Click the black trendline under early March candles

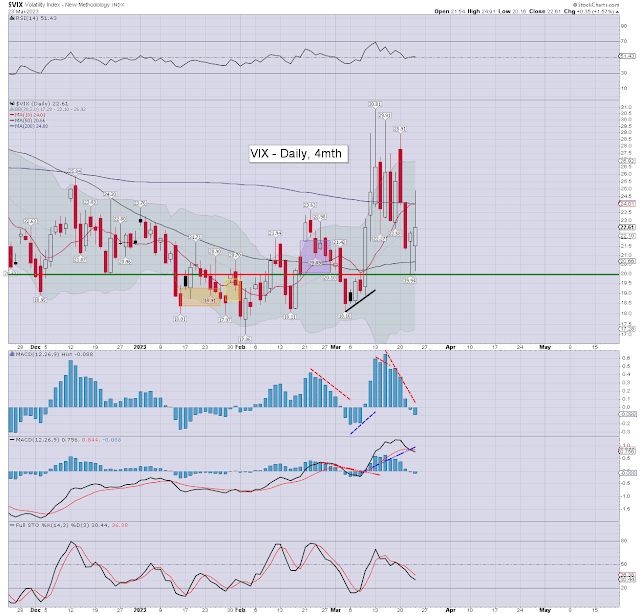[x=360, y=301]
